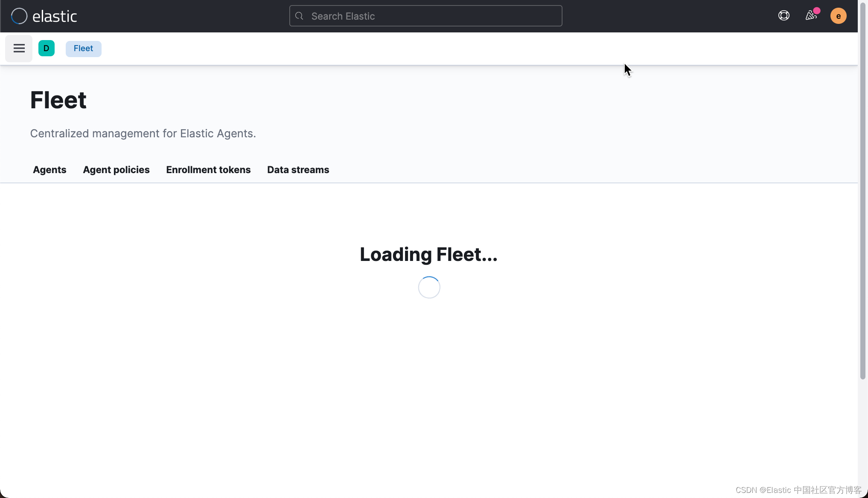This screenshot has width=868, height=498.
Task: Open the user account avatar 'e'
Action: pos(838,16)
